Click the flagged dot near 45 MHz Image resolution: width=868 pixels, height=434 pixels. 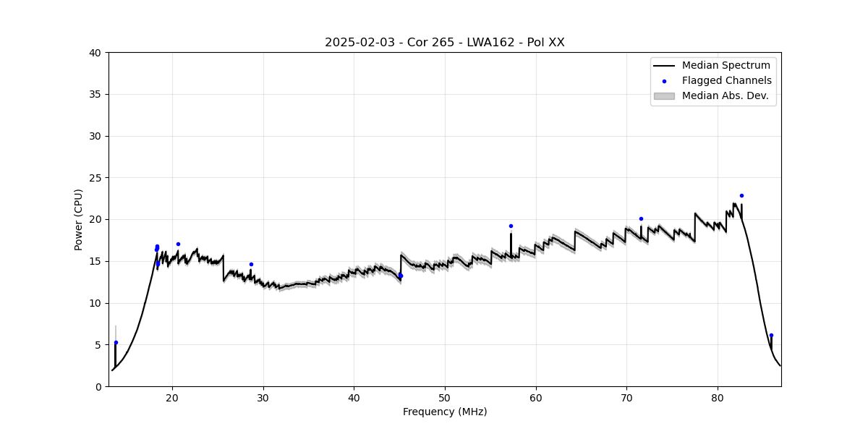coord(401,275)
